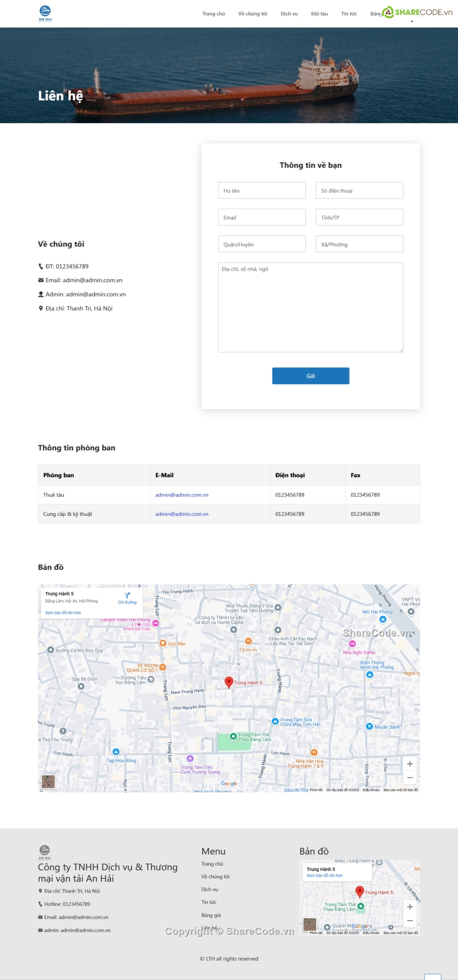Click the Nhuận Sành shop pin
458x980 pixels.
[x=369, y=726]
